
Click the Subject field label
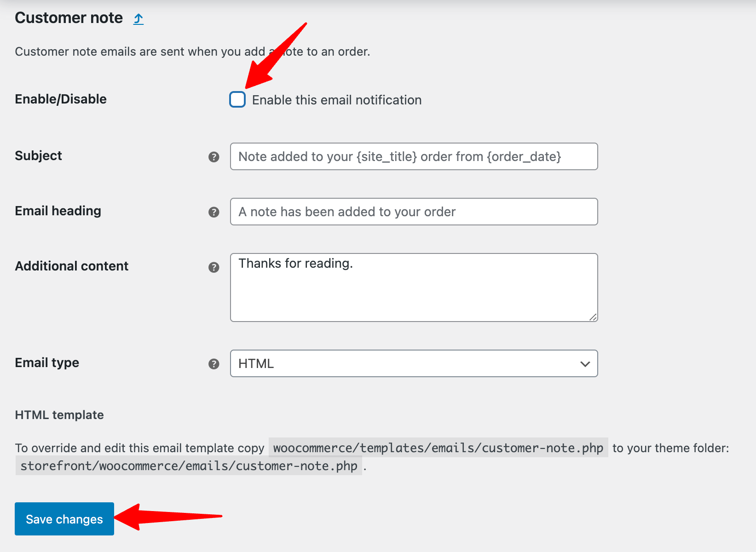[x=38, y=156]
